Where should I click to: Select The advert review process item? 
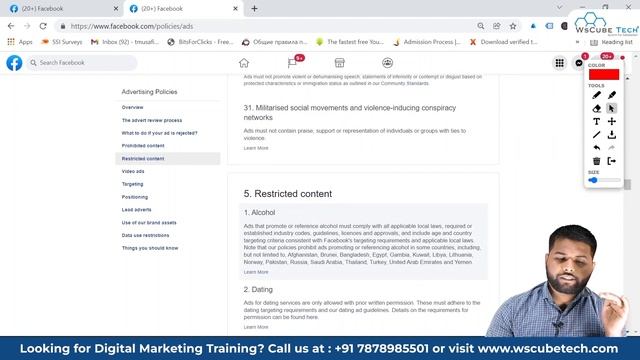click(x=152, y=120)
